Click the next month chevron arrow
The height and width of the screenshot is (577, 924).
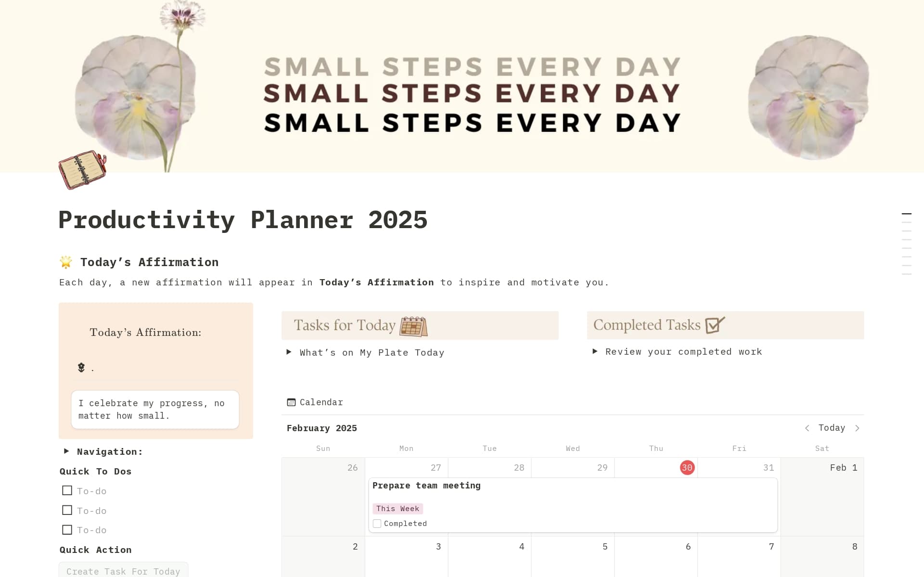(858, 428)
